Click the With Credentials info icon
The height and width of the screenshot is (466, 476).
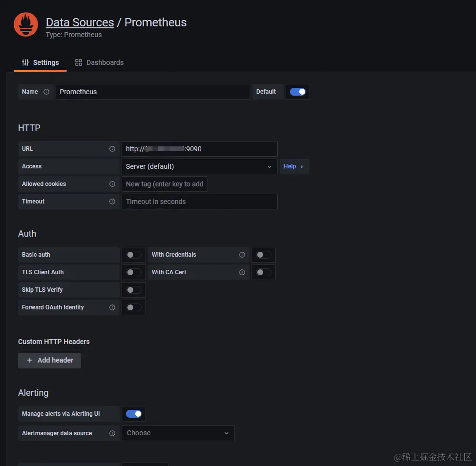tap(242, 255)
